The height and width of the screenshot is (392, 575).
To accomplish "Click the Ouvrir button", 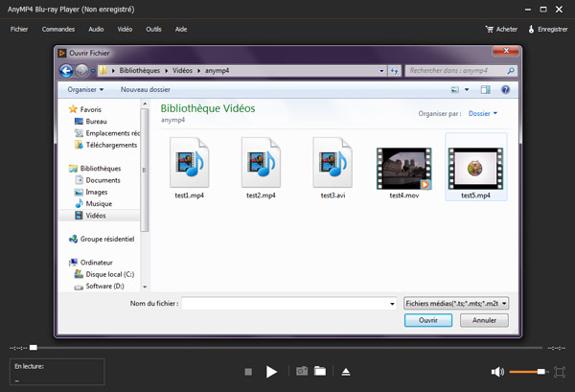I will point(427,321).
